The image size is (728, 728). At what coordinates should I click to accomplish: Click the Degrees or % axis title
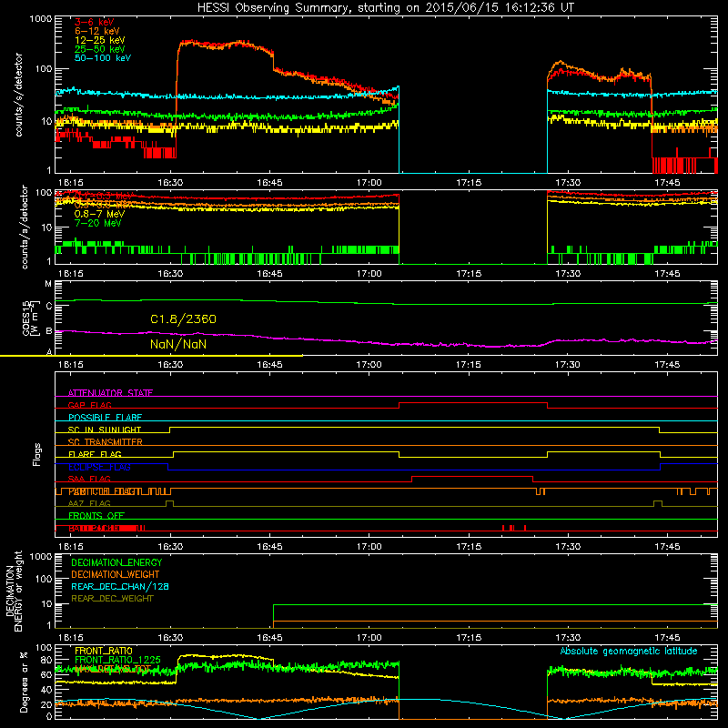(x=24, y=682)
